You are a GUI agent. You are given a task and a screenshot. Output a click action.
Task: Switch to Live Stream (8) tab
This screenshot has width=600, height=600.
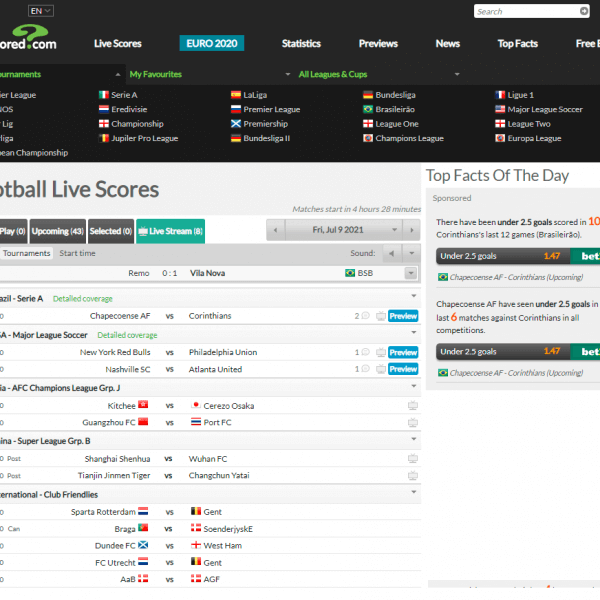[x=170, y=231]
